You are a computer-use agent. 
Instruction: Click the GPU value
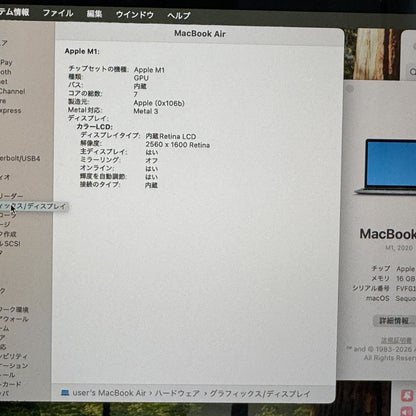[141, 78]
